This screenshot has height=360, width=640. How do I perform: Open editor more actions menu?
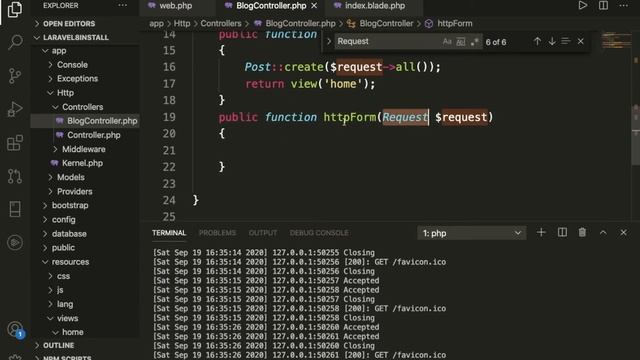click(624, 6)
